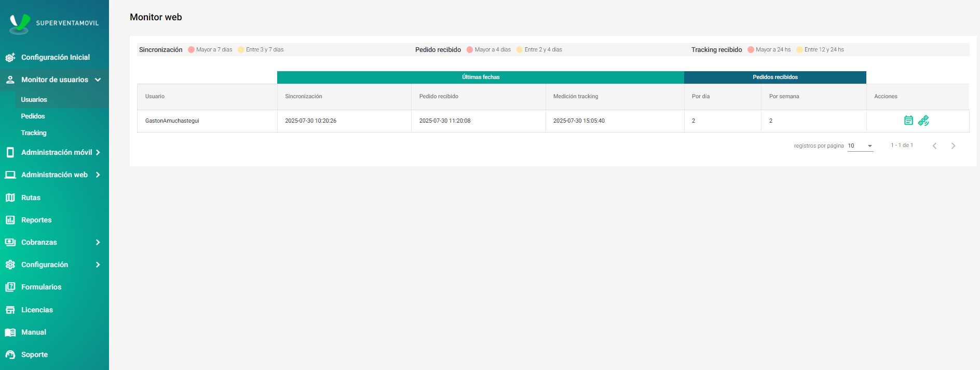Click the Administración móvil phone icon
This screenshot has width=980, height=370.
click(x=10, y=152)
